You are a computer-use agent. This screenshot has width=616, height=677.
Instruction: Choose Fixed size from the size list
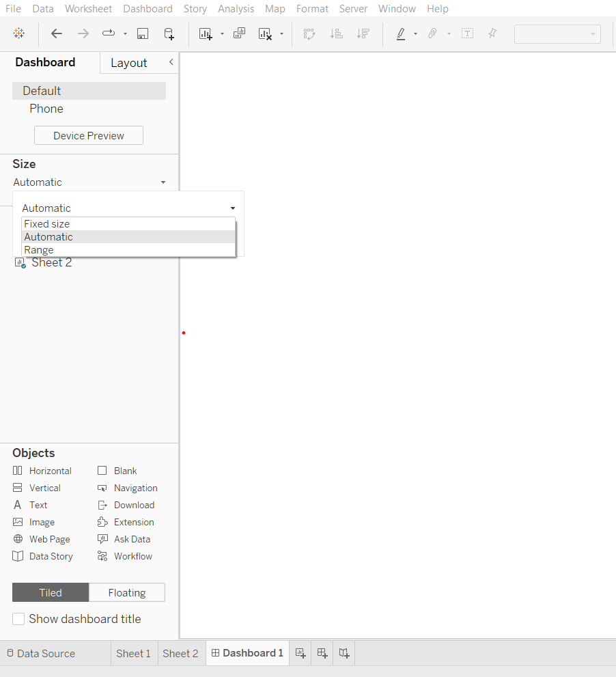(47, 224)
